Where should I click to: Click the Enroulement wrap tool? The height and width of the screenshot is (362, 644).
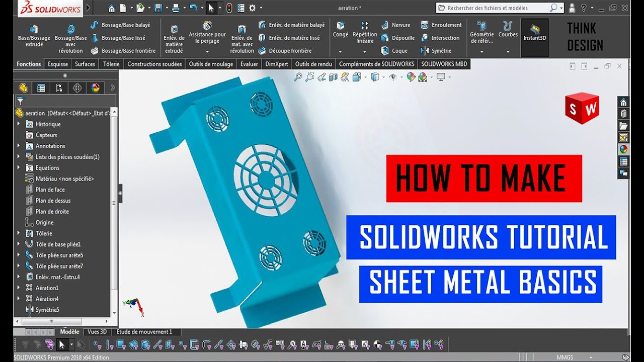[x=441, y=25]
